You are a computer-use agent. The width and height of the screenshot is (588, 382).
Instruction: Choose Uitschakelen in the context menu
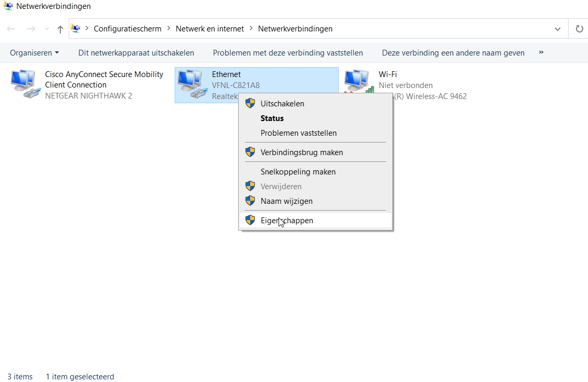point(282,104)
